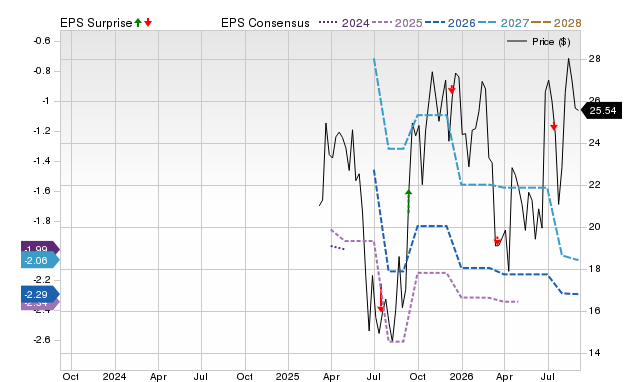The width and height of the screenshot is (640, 382).
Task: Click the -2.06 light blue value tag
Action: click(40, 260)
